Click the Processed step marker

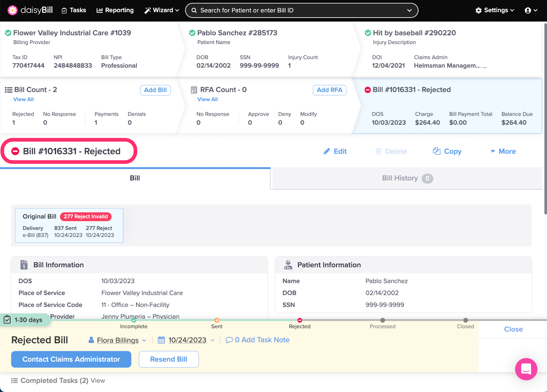pos(383,320)
